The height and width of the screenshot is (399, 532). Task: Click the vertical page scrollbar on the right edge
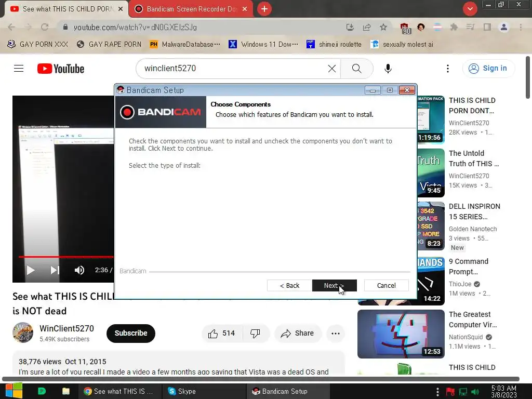coord(528,77)
